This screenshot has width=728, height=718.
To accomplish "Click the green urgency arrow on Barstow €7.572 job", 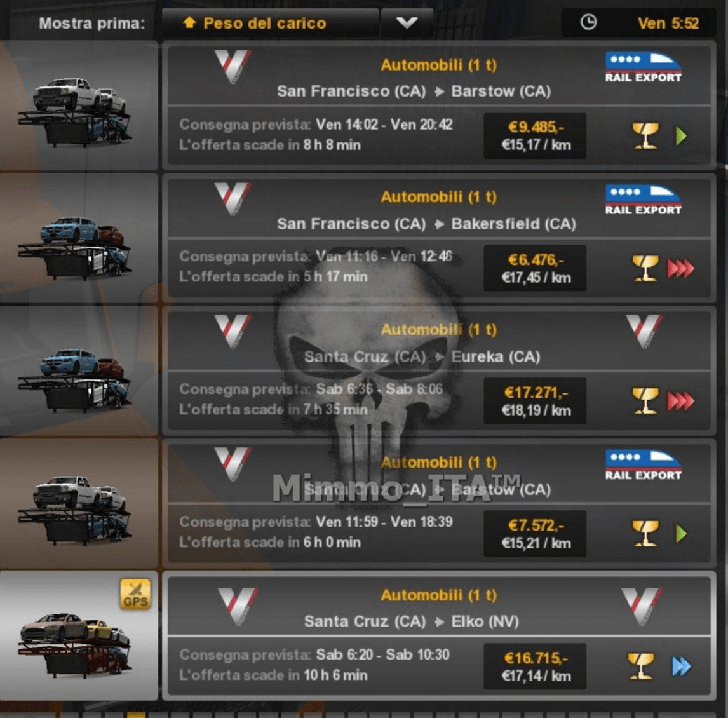I will [x=680, y=534].
